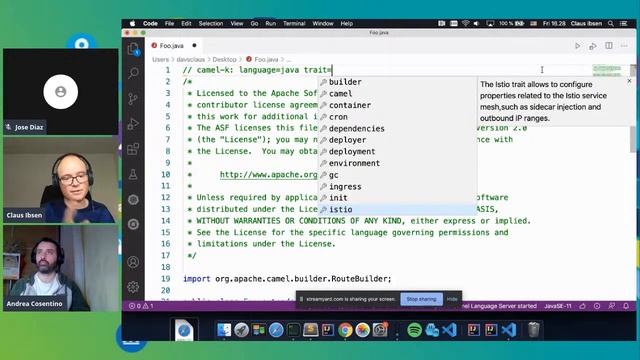This screenshot has height=360, width=640.
Task: Open the File menu
Action: [169, 24]
